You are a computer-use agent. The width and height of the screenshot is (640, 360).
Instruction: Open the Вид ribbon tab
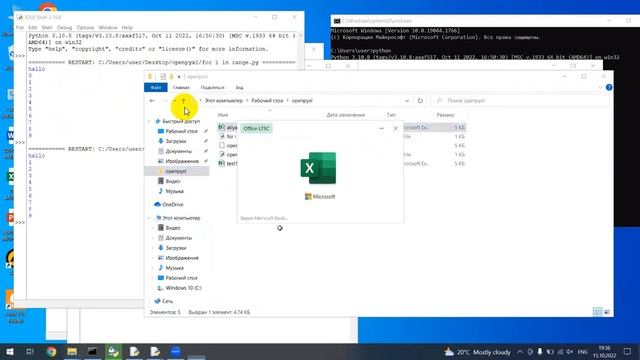(x=240, y=87)
